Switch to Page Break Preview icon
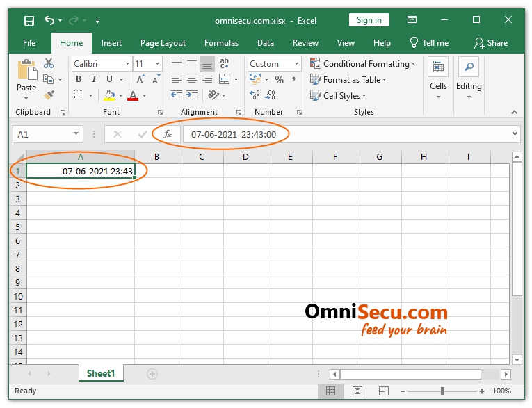The height and width of the screenshot is (408, 532). [384, 391]
